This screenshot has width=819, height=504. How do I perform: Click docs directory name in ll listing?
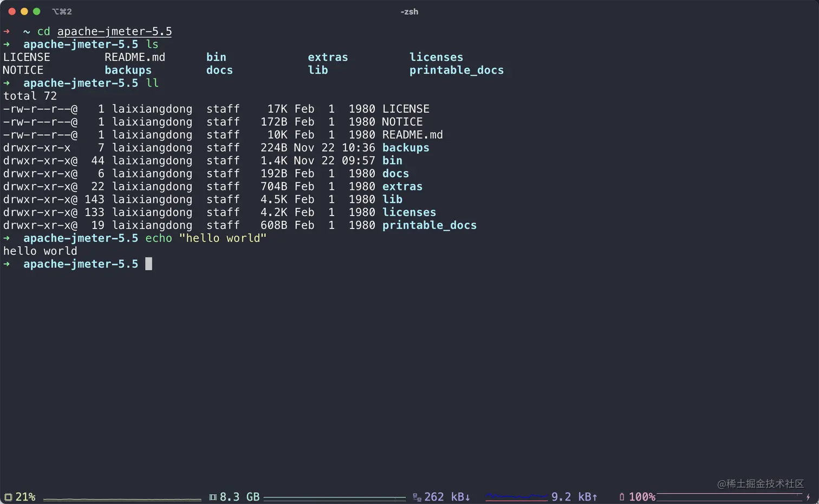pyautogui.click(x=396, y=174)
